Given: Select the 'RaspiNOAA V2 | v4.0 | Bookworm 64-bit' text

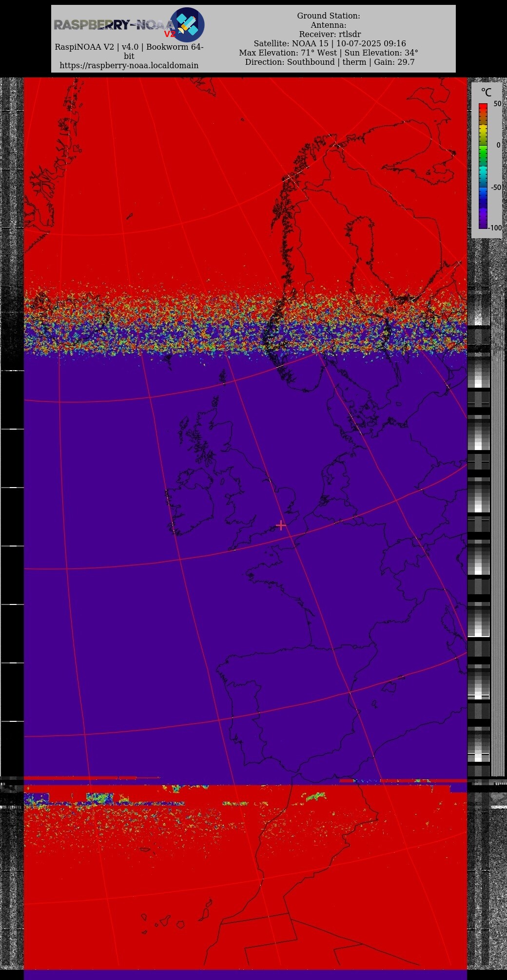Looking at the screenshot, I should tap(129, 51).
